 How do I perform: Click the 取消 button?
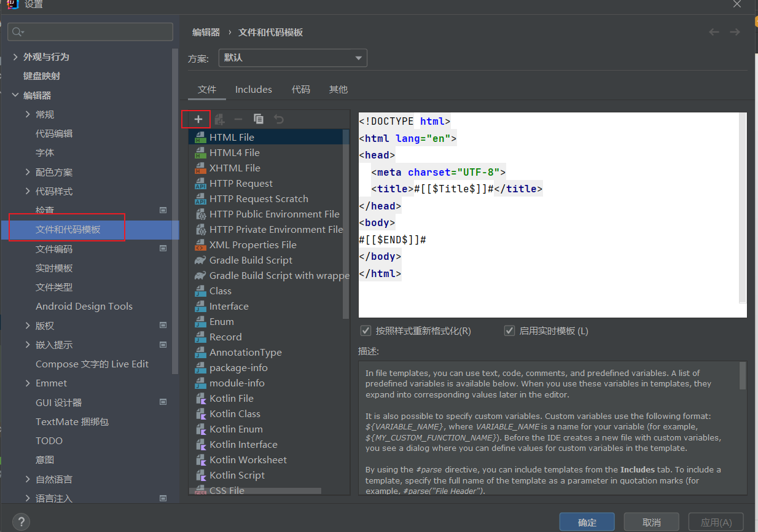tap(652, 522)
